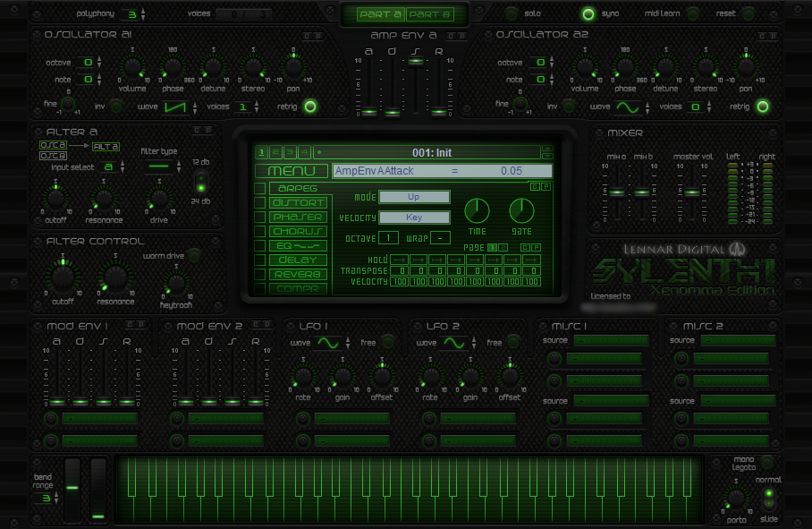Screen dimensions: 812x529
Task: Click the Oscillator A1 fine tune knob
Action: (68, 104)
